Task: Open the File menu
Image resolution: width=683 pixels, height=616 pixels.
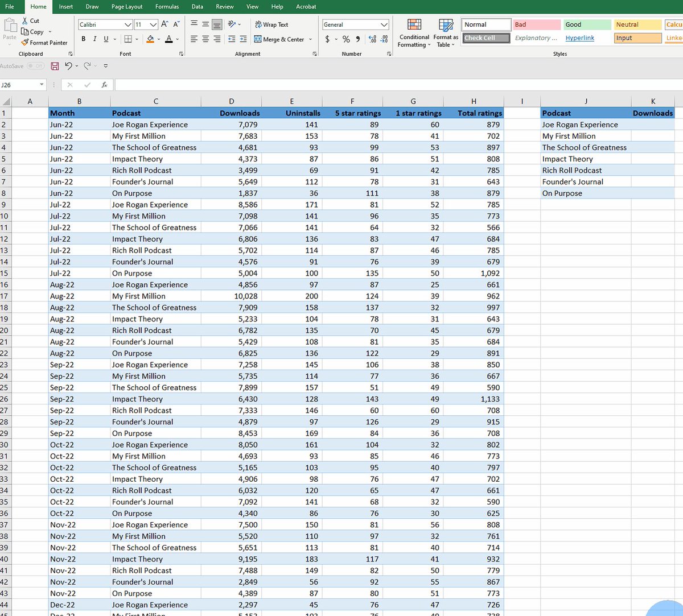Action: pos(9,7)
